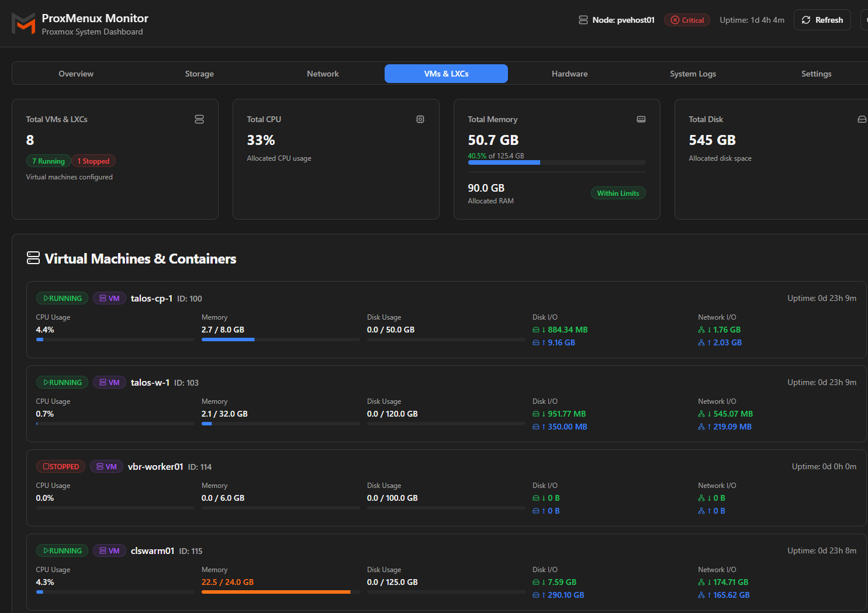This screenshot has height=613, width=868.
Task: Click the Critical status indicator
Action: pyautogui.click(x=687, y=19)
